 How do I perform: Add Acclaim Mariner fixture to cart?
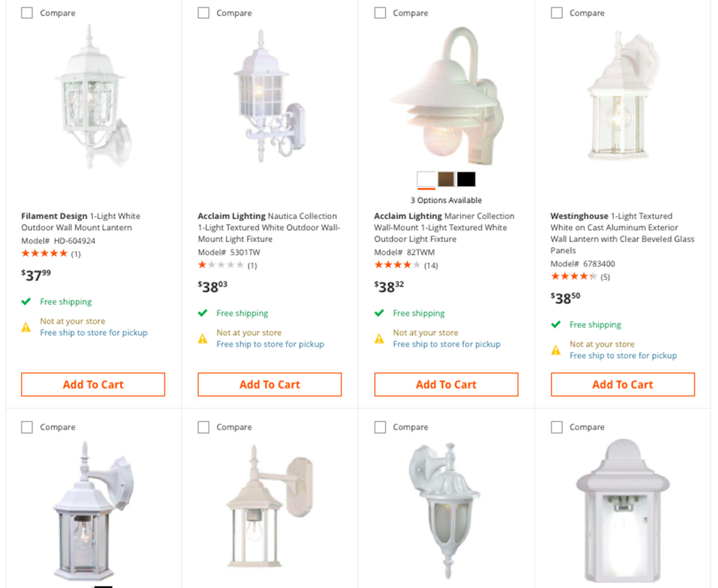(446, 384)
